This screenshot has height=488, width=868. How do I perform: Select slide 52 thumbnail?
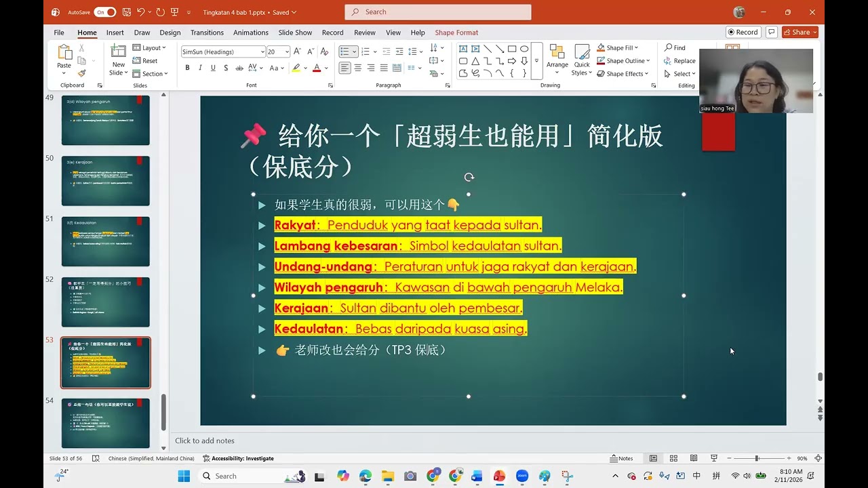(x=106, y=302)
